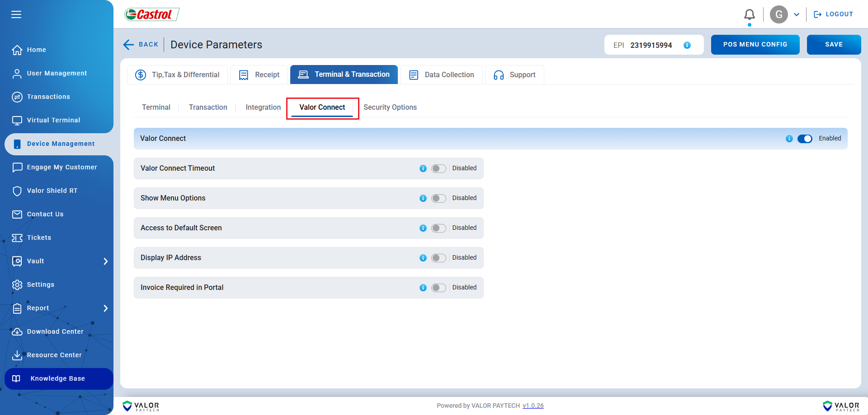Screen dimensions: 868x415
Task: Click the Access to Default Screen label
Action: point(181,228)
